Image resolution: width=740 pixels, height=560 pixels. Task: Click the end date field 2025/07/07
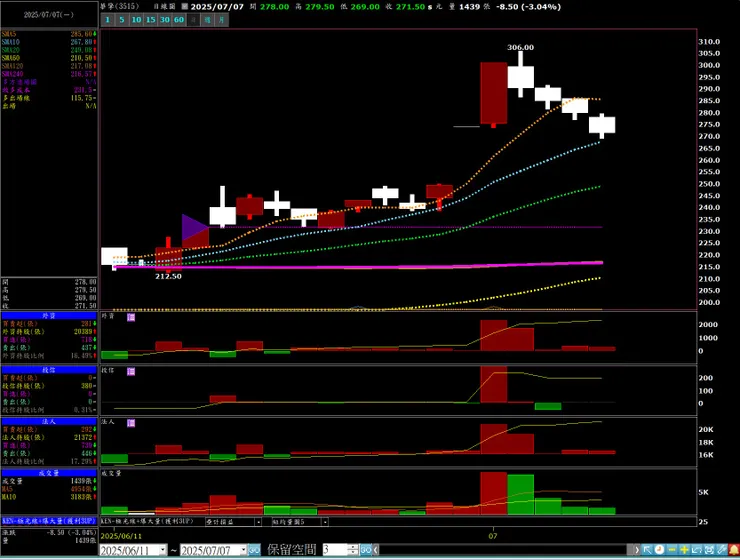tap(210, 550)
